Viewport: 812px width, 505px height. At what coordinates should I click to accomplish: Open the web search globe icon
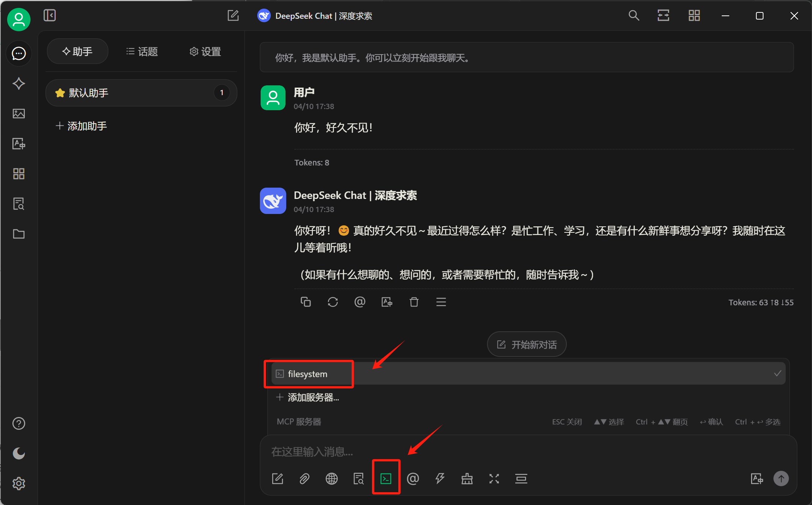(x=331, y=478)
